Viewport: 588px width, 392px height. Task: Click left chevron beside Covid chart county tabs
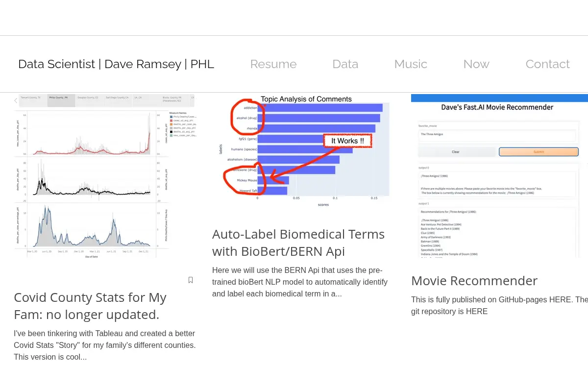pyautogui.click(x=16, y=100)
